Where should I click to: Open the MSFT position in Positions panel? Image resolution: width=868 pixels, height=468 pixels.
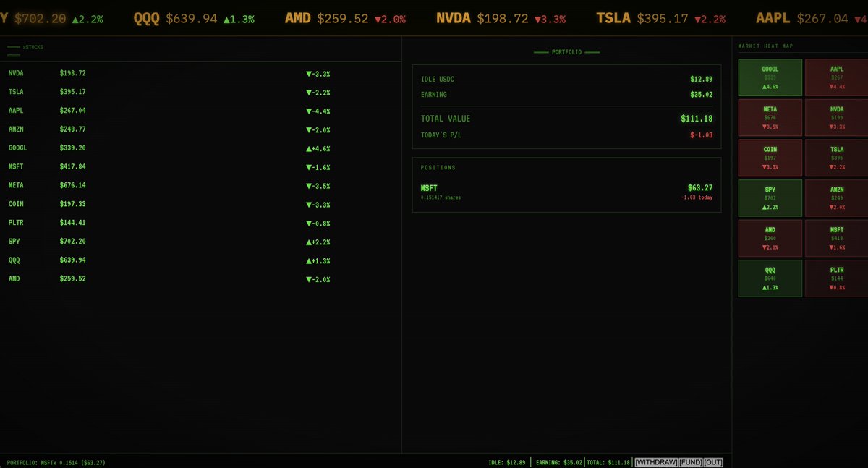coord(566,192)
